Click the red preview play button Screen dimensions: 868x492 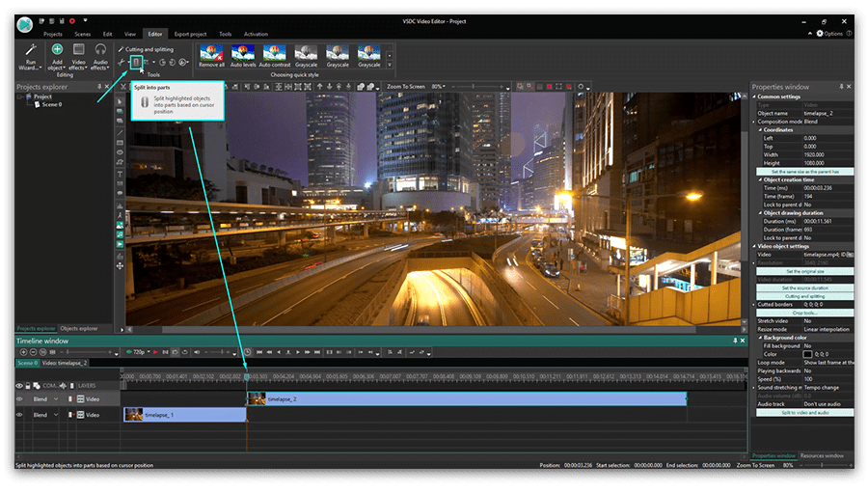(155, 352)
